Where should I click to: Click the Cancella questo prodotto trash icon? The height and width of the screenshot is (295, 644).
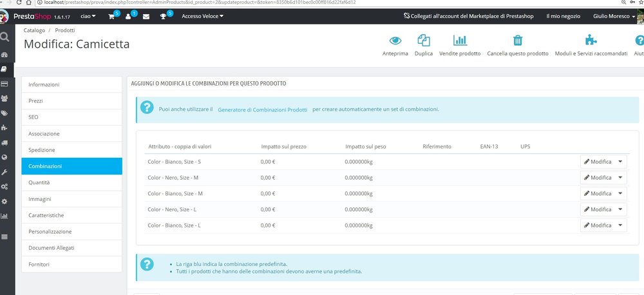pyautogui.click(x=518, y=41)
